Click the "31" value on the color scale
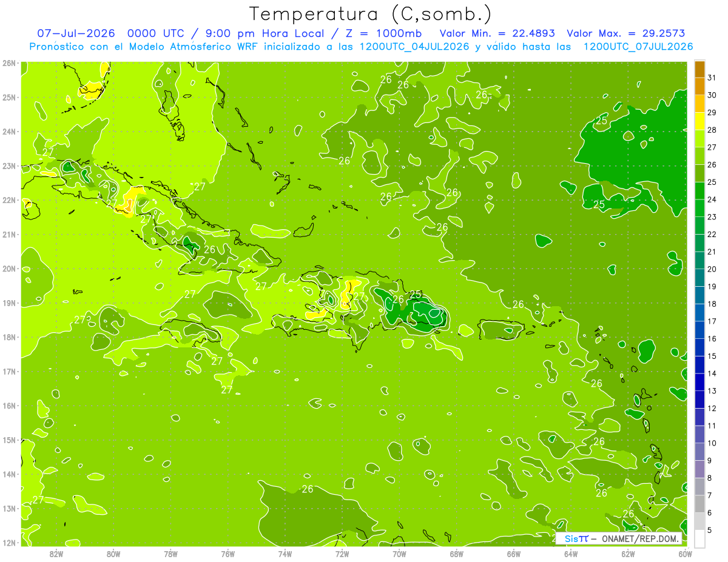The height and width of the screenshot is (562, 728). click(712, 78)
